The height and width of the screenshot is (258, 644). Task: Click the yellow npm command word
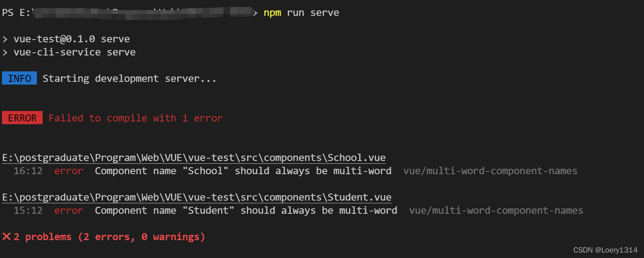click(x=272, y=13)
